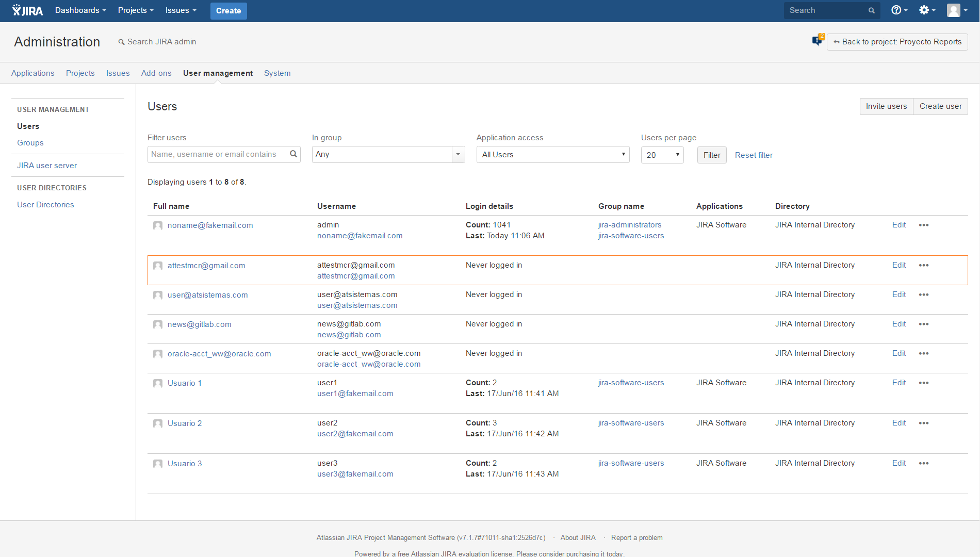The height and width of the screenshot is (557, 980).
Task: Click user2@fakemail.com email link
Action: point(355,434)
